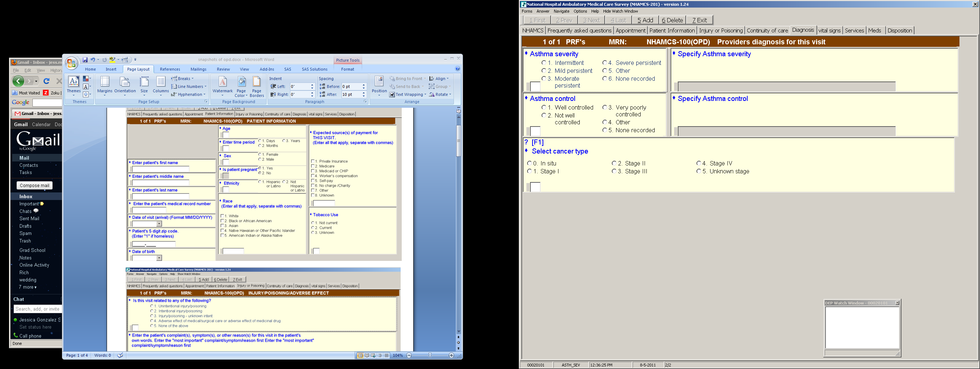Click the proofing check icon in status bar
The image size is (980, 369).
(120, 355)
